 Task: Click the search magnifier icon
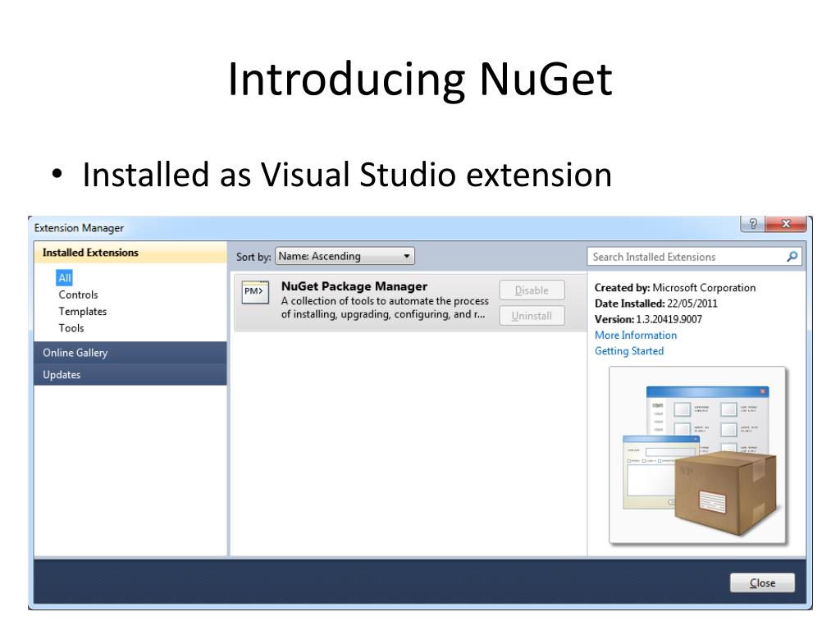792,257
